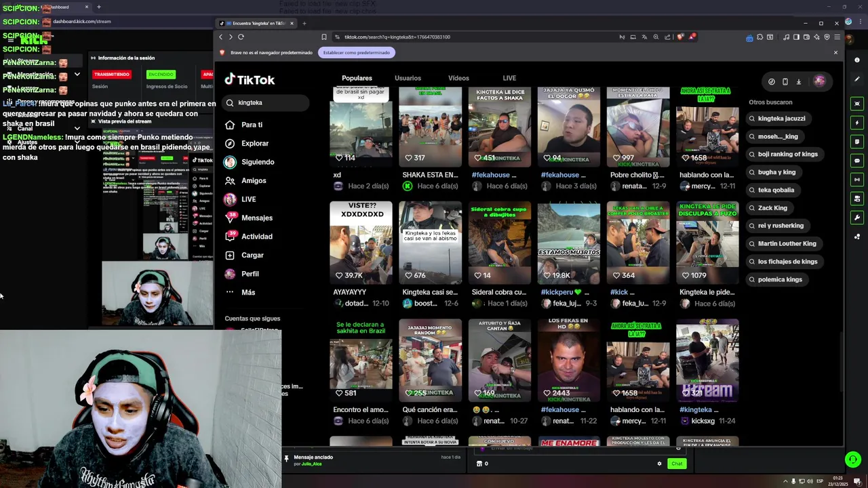Bookmark the current TikTok page
Image resolution: width=868 pixels, height=488 pixels.
tap(324, 37)
